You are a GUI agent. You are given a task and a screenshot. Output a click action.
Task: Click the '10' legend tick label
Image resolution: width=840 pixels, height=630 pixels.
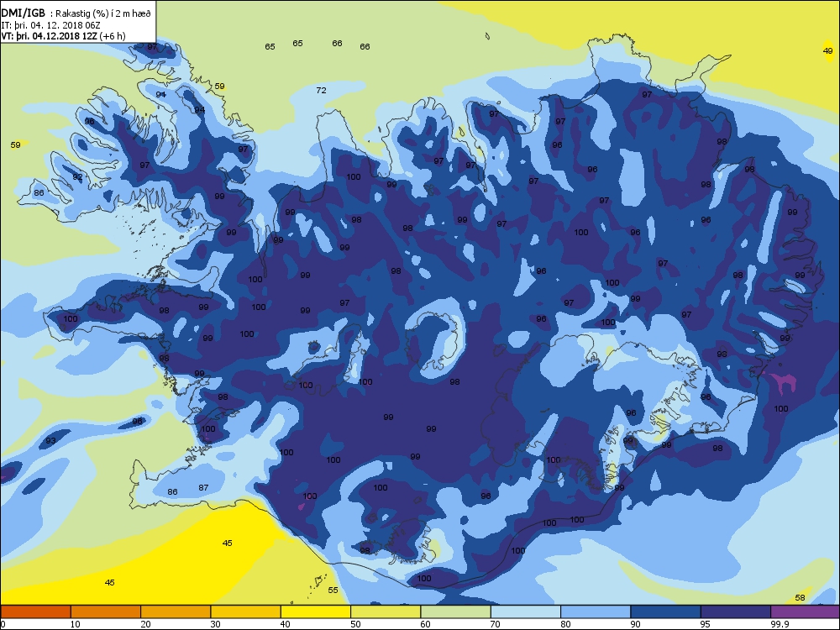click(x=75, y=624)
